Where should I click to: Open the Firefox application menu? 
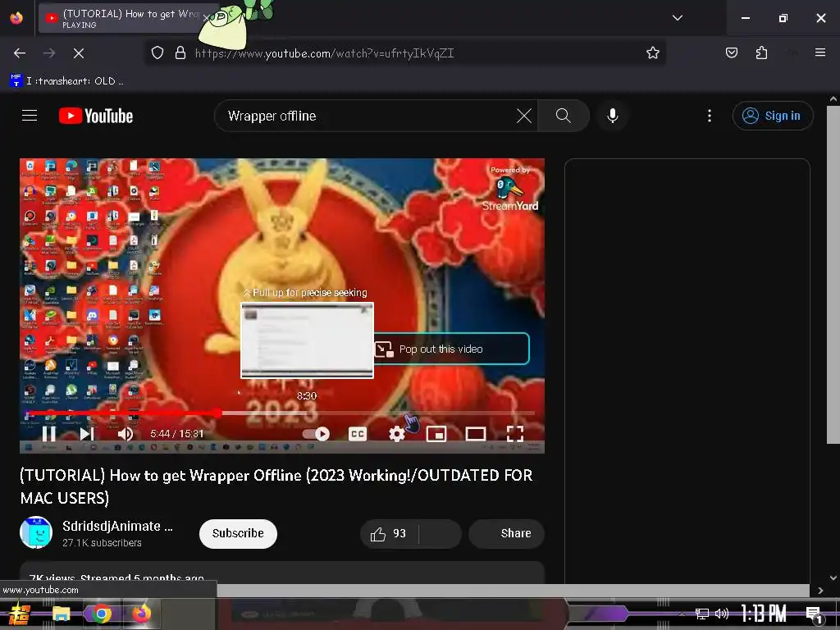pyautogui.click(x=820, y=52)
